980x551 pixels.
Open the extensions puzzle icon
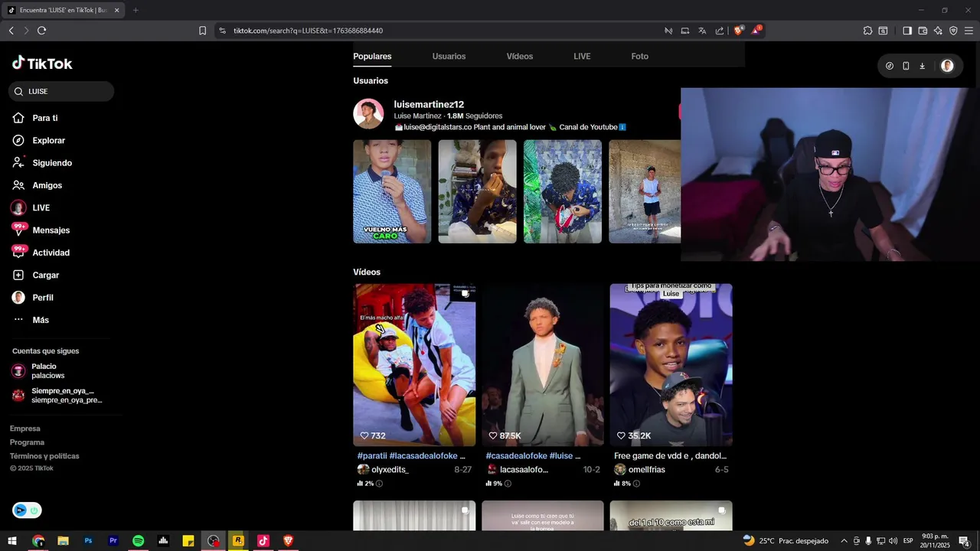point(867,31)
